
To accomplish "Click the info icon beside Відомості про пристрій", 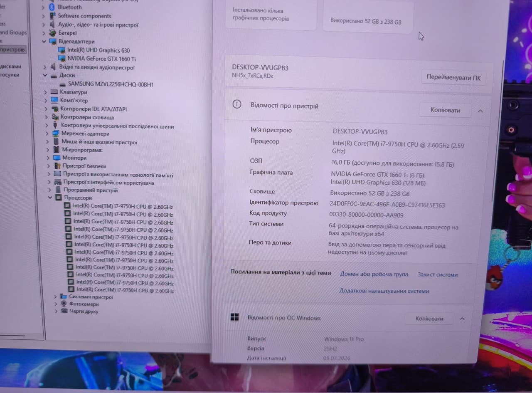I will (237, 104).
